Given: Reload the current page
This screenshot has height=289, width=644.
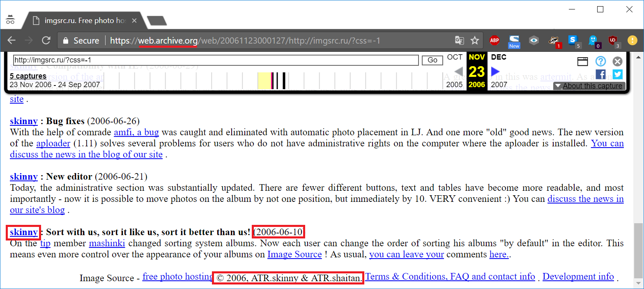Looking at the screenshot, I should 46,40.
